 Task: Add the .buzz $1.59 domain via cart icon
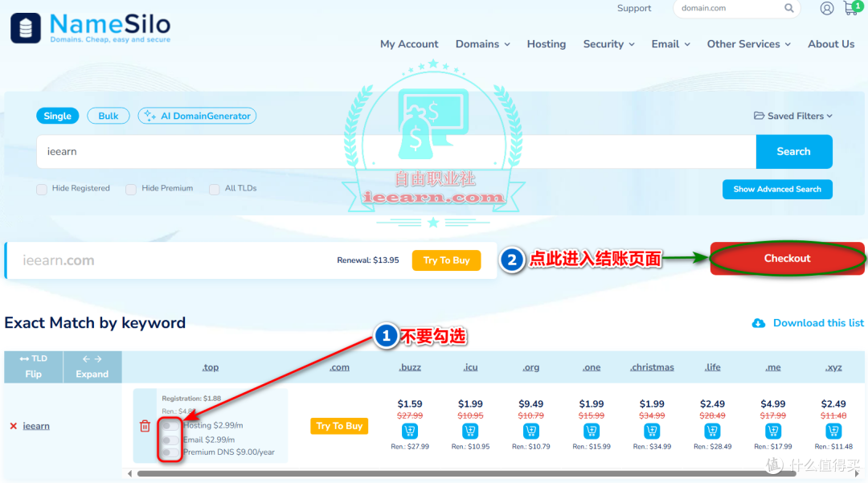(x=410, y=431)
